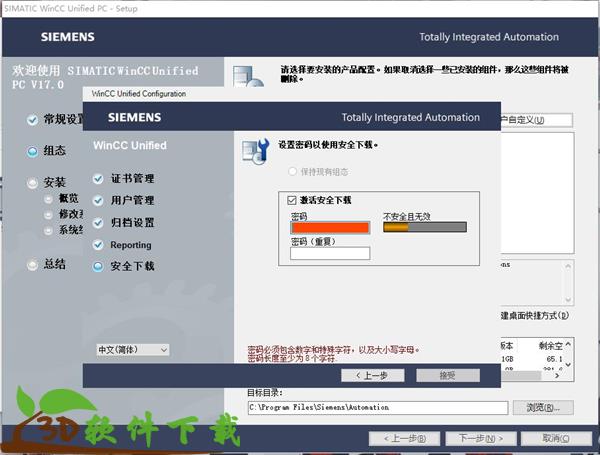Open the 中文(简体) language dropdown
The image size is (600, 455).
click(132, 349)
